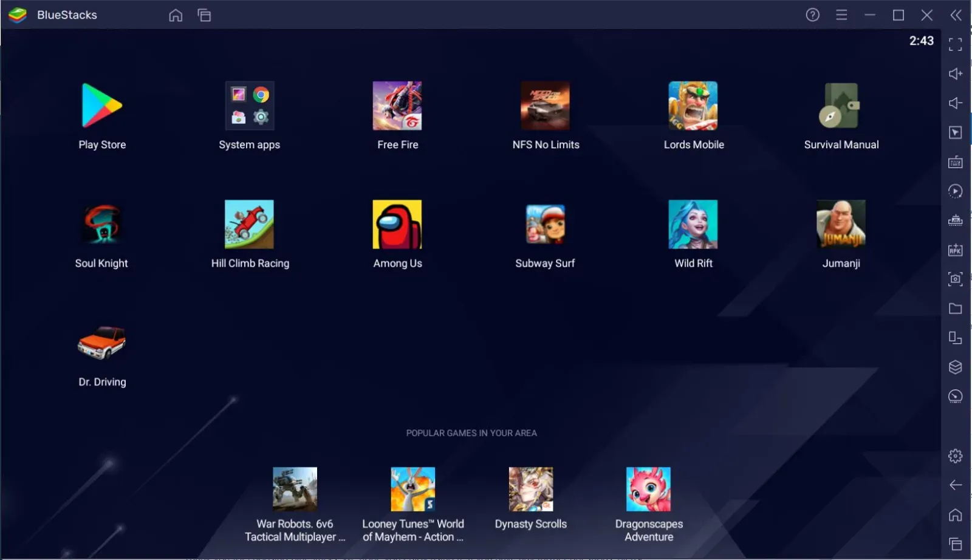Collapse the side toolbar with double chevron

coord(956,15)
